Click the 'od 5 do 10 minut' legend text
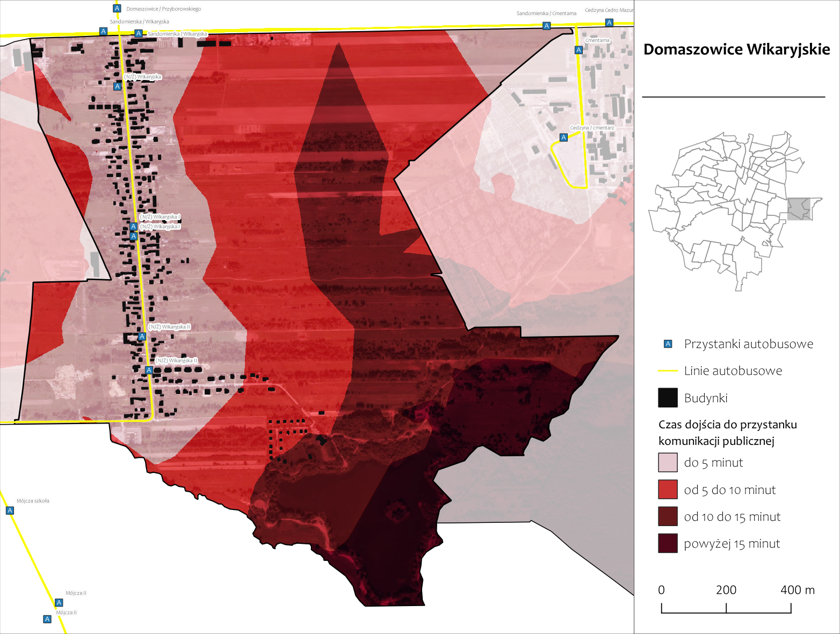Image resolution: width=840 pixels, height=634 pixels. coord(730,490)
